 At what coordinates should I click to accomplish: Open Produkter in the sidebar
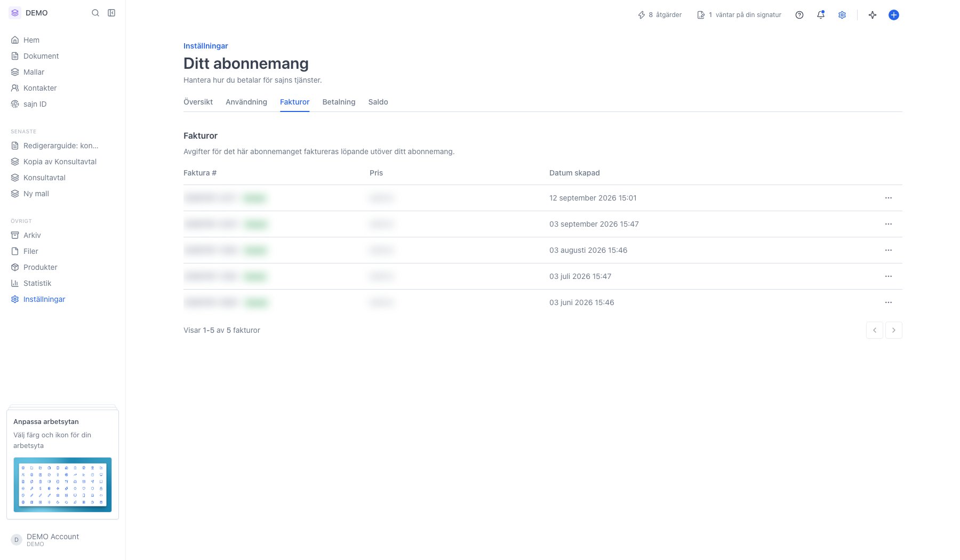(62, 267)
